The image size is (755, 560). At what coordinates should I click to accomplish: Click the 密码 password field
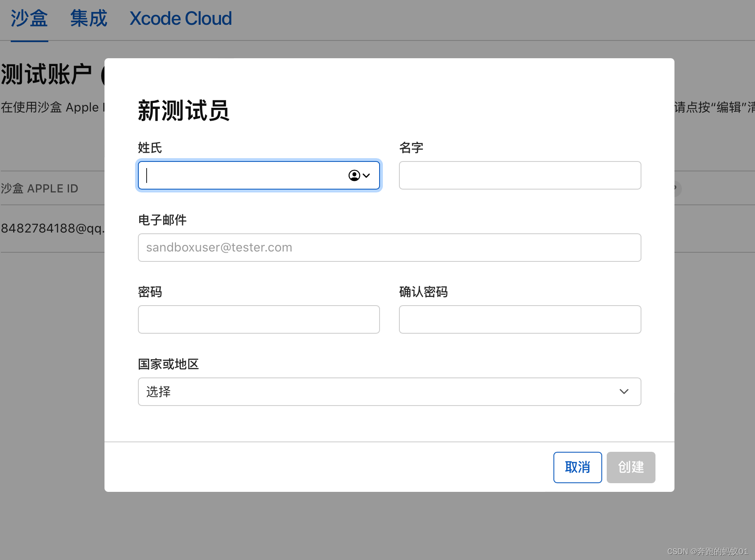259,319
